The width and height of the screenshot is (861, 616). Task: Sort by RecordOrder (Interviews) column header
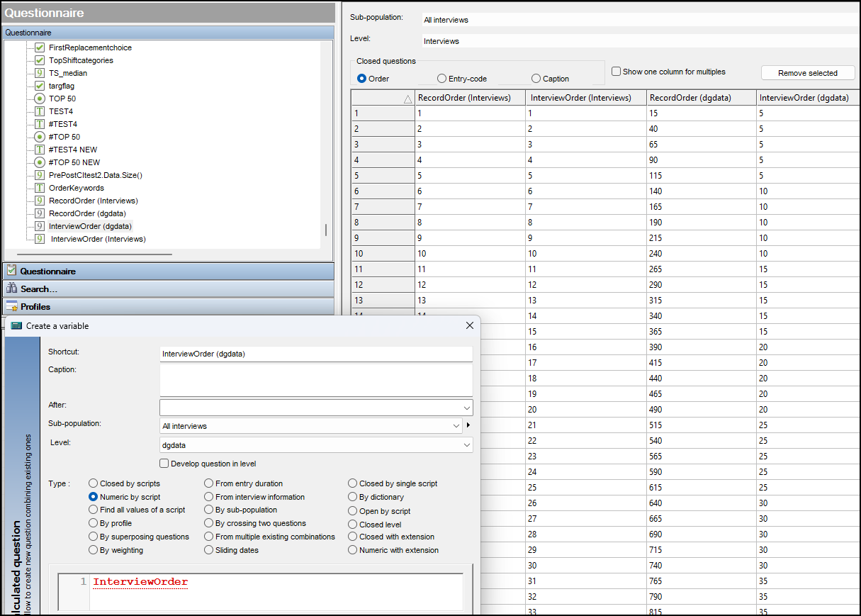point(470,98)
